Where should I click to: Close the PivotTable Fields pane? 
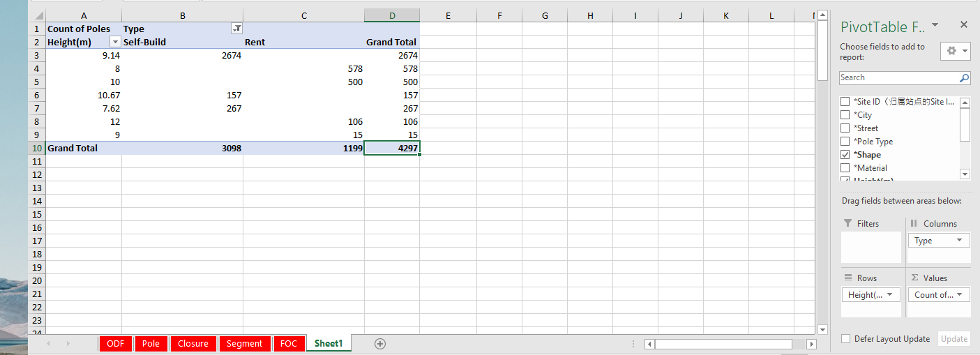964,25
